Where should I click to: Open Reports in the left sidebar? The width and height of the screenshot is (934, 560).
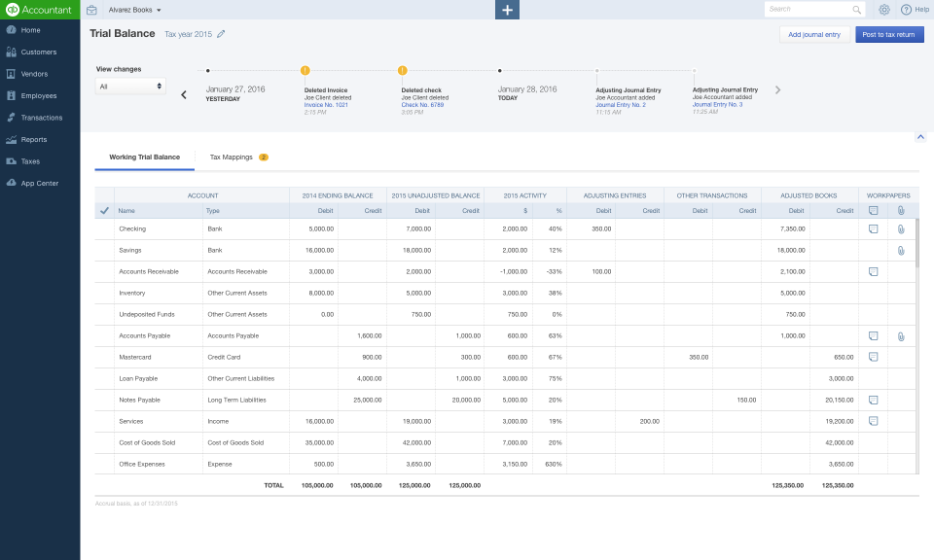34,139
